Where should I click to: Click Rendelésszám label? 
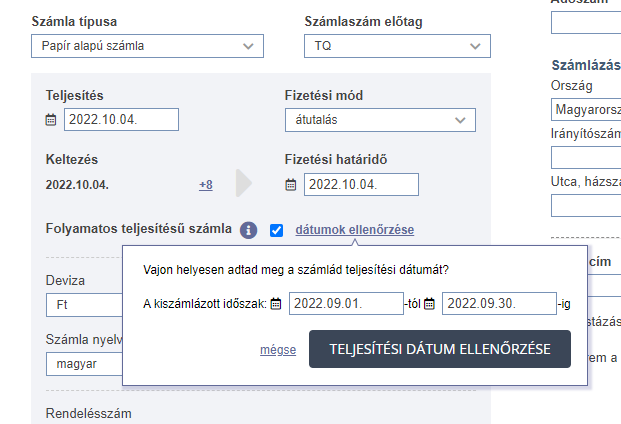(x=89, y=414)
